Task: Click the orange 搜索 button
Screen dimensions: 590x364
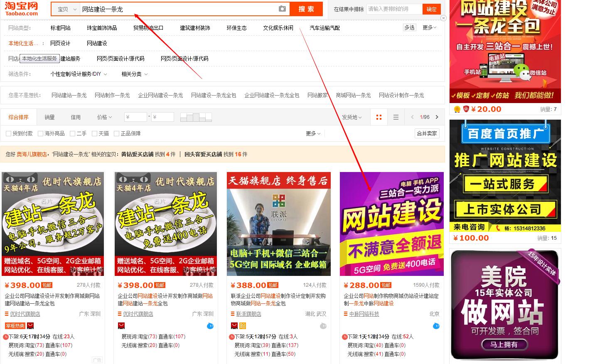Action: click(x=306, y=9)
